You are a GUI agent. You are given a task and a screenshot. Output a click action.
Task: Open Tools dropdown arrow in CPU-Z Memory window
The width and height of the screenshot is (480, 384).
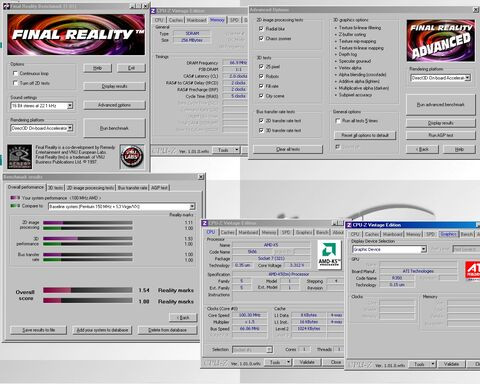237,150
